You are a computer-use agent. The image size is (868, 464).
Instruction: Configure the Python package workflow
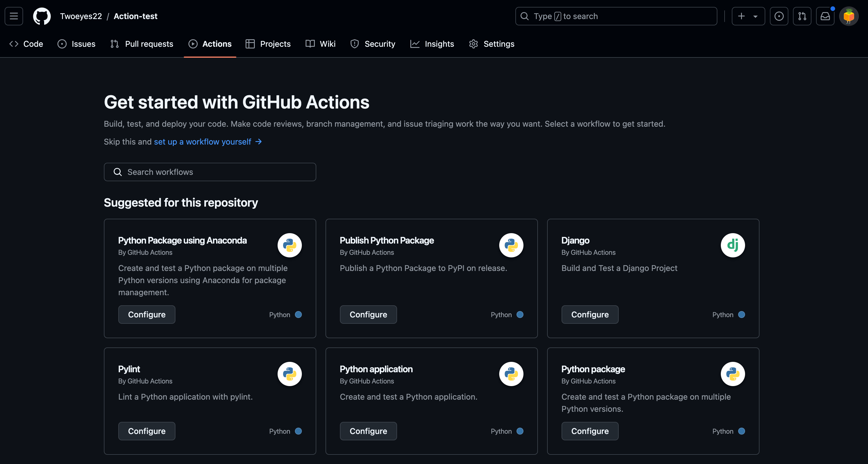590,431
